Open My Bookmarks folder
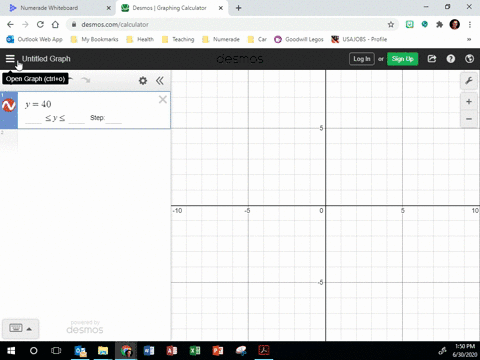This screenshot has height=360, width=480. (95, 39)
